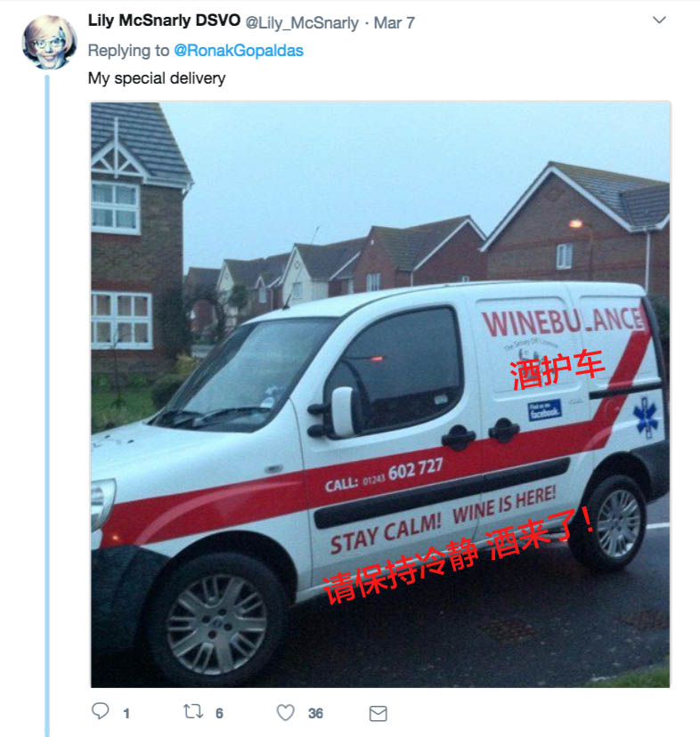The width and height of the screenshot is (700, 737).
Task: Click the reply count number 1
Action: [126, 714]
